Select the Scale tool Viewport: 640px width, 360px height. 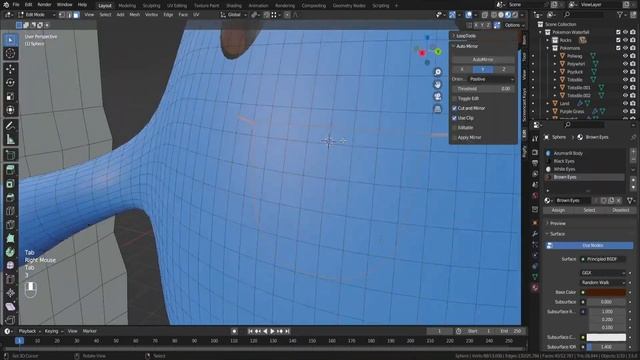coord(10,97)
